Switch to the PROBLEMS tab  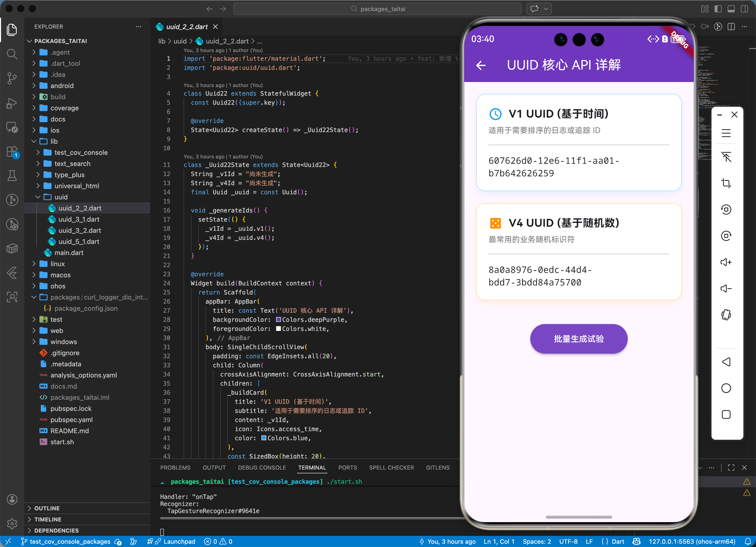(x=175, y=468)
